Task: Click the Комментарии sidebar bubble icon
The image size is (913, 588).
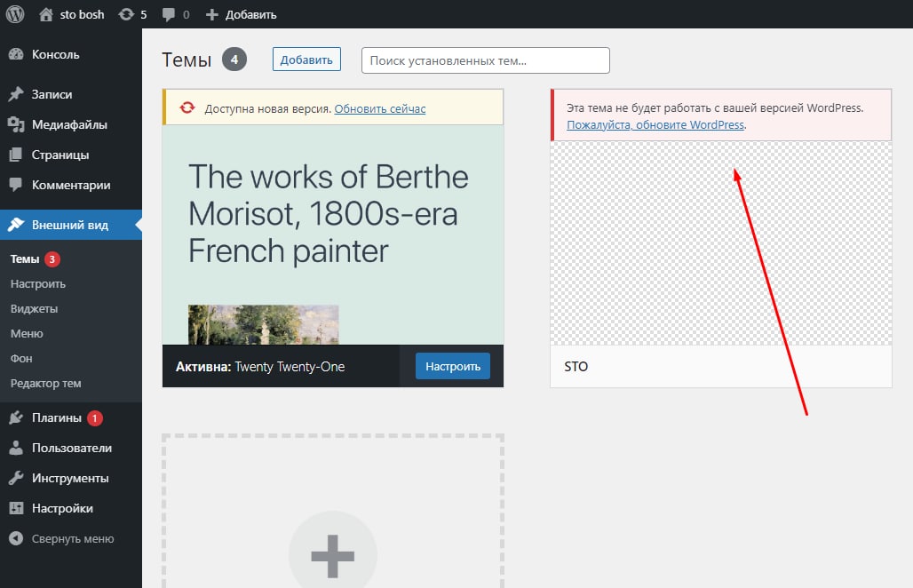Action: [16, 185]
